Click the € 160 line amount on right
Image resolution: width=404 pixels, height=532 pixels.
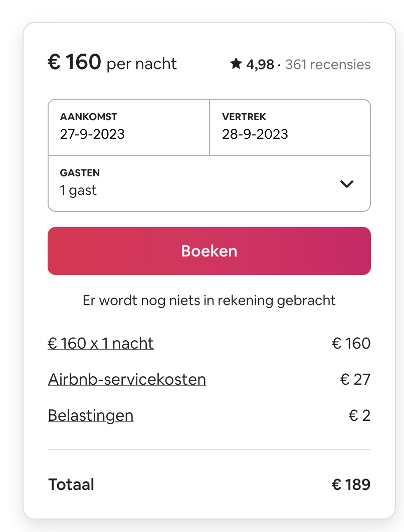pos(351,343)
